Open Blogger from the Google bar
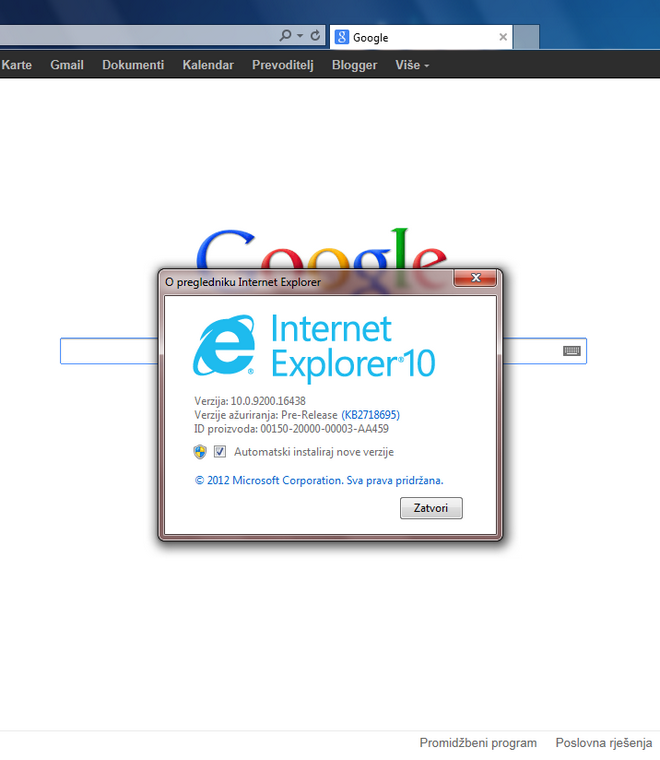 coord(354,65)
